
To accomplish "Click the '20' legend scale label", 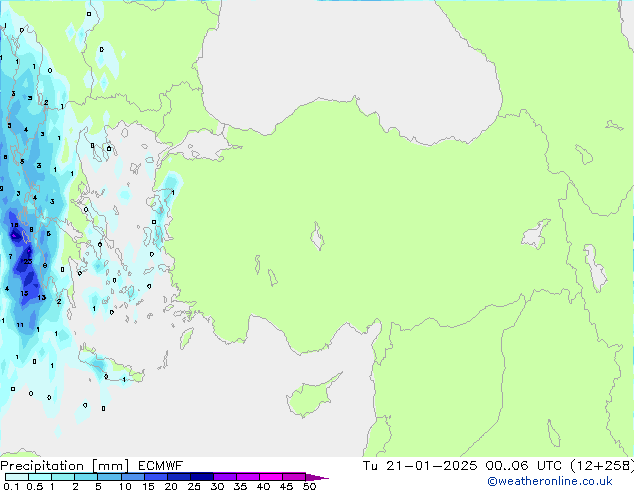I will click(x=171, y=486).
